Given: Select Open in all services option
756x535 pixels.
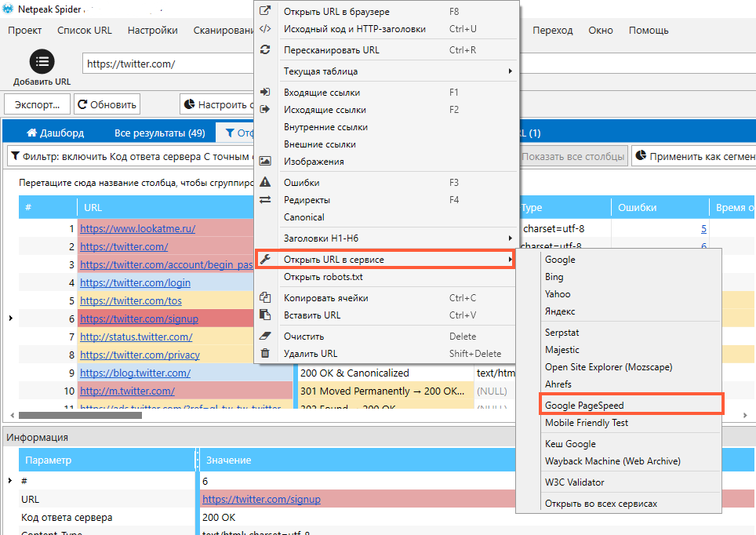Looking at the screenshot, I should 601,504.
